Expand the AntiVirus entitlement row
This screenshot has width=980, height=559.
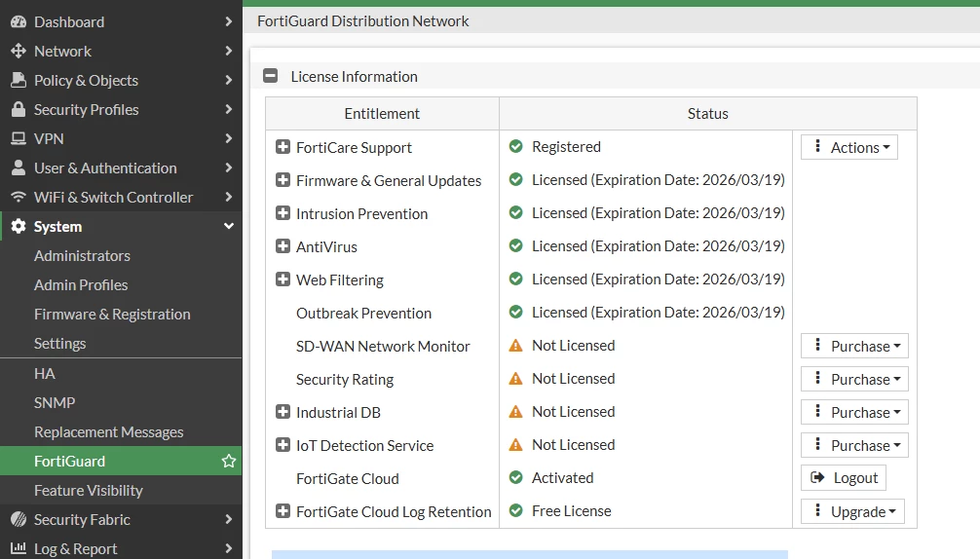[x=283, y=246]
